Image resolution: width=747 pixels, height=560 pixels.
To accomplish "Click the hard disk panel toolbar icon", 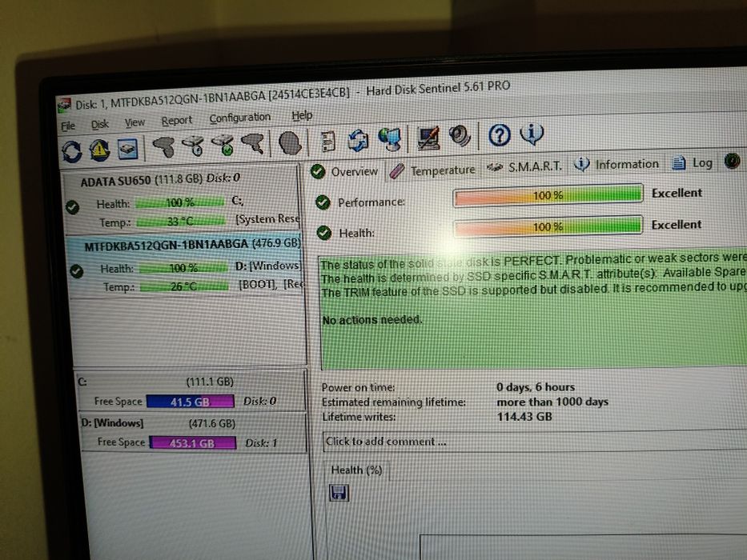I will point(127,149).
